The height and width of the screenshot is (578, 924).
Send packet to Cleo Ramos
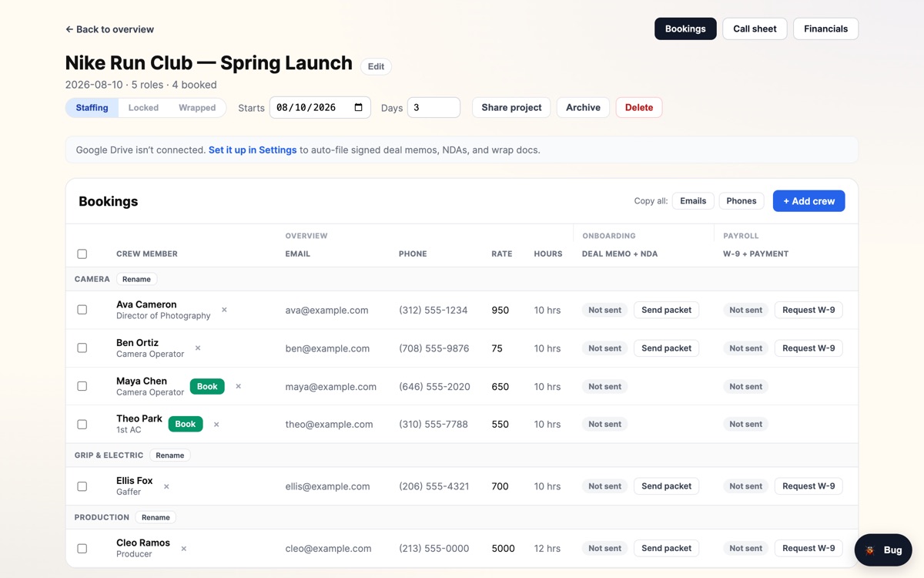[666, 549]
